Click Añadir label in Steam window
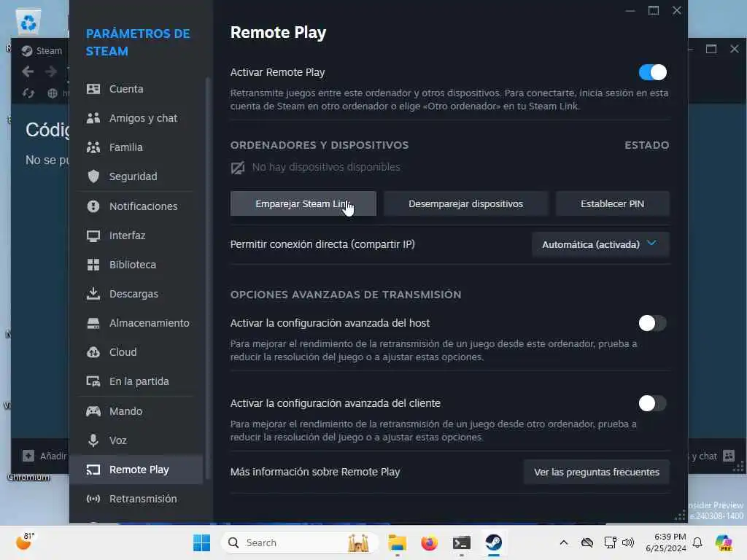Screen dimensions: 747x560 [x=53, y=456]
